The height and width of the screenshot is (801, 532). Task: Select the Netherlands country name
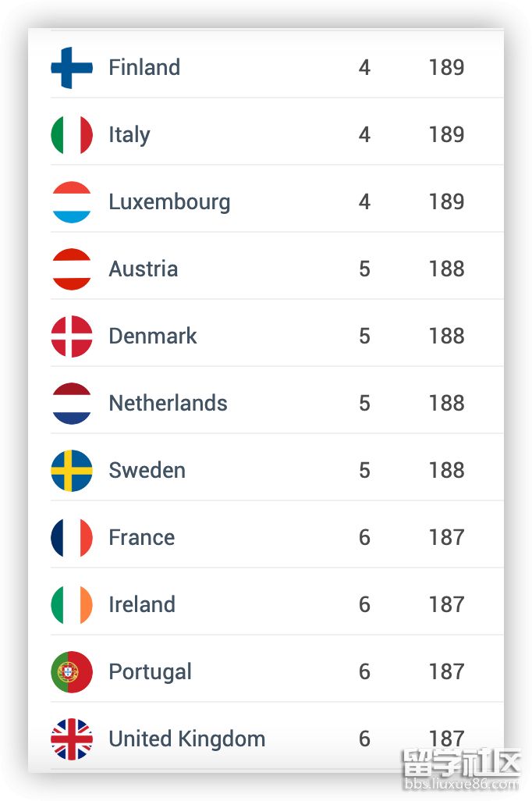[168, 404]
